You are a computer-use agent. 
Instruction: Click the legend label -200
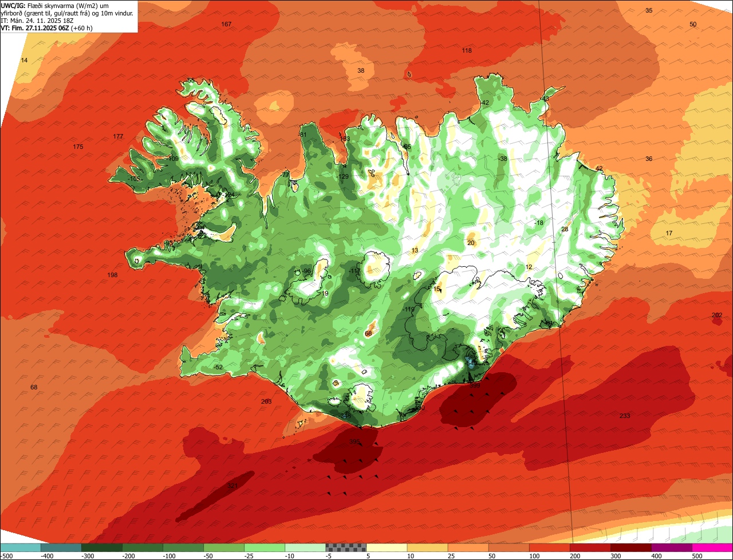point(128,555)
